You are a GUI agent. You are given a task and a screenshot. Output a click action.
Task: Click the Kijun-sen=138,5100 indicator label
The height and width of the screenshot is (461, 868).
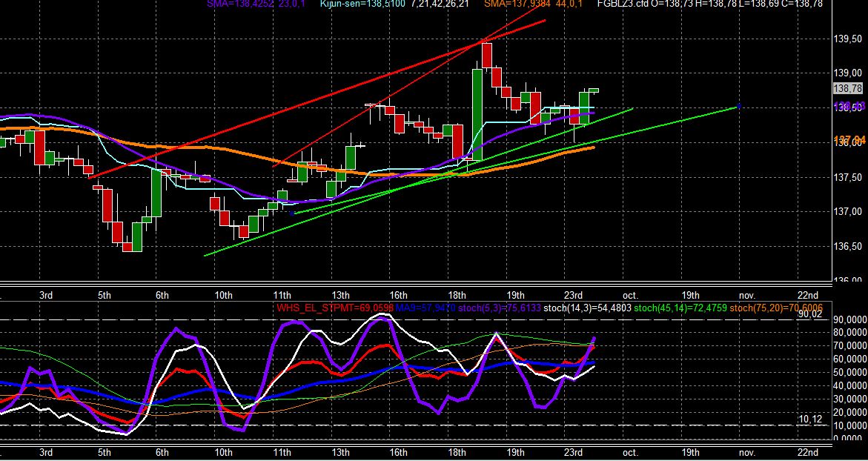(x=362, y=4)
